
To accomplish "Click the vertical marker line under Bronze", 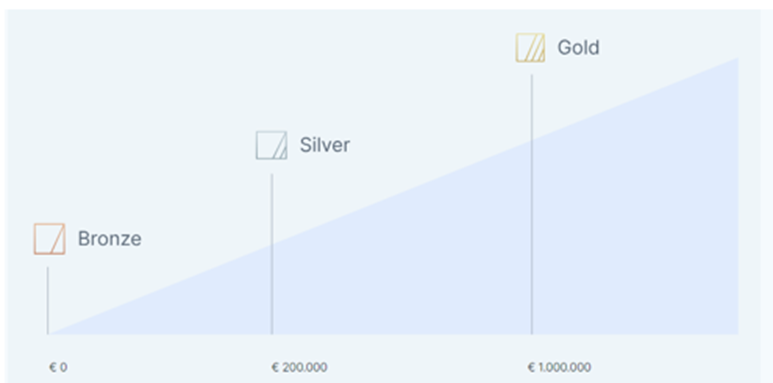I will click(48, 301).
